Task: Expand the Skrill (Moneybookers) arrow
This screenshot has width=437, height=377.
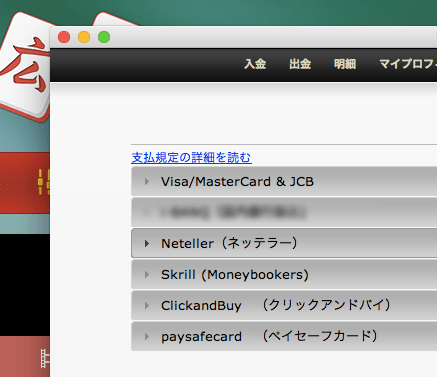Action: click(147, 275)
